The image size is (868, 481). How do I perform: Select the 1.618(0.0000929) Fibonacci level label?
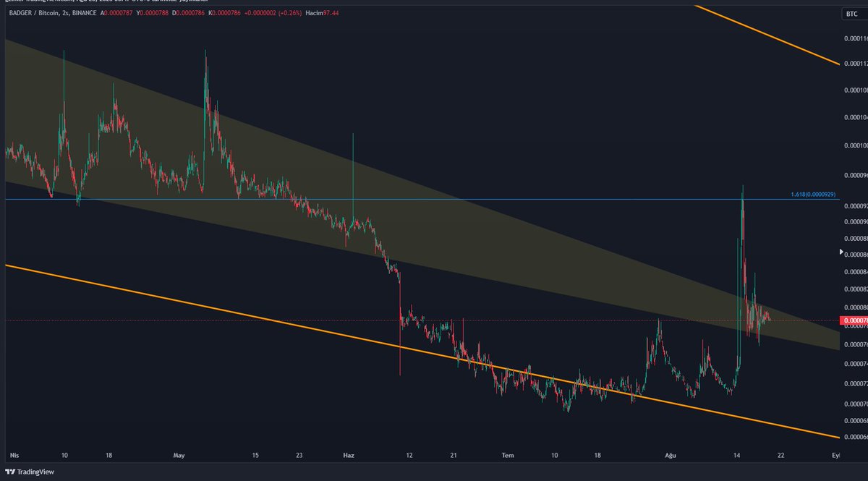(813, 195)
